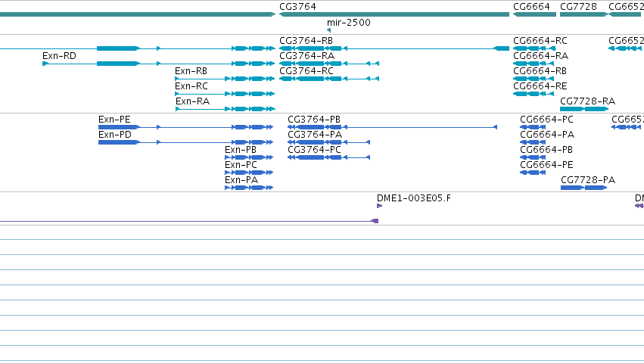This screenshot has height=364, width=644.
Task: Select the CG6664-RC transcript label
Action: 540,41
